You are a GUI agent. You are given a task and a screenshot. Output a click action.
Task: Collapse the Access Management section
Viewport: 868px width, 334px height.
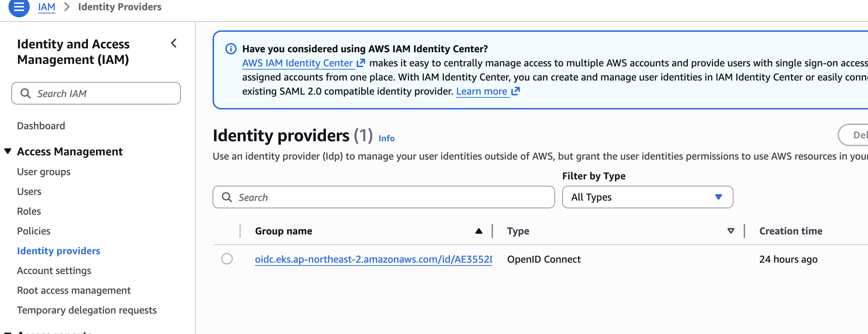tap(8, 151)
